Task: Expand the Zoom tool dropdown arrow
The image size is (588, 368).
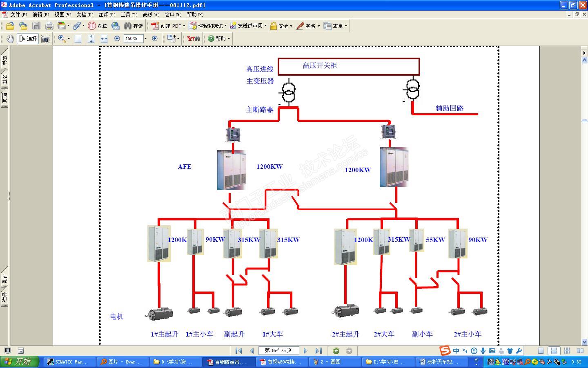Action: coord(69,38)
